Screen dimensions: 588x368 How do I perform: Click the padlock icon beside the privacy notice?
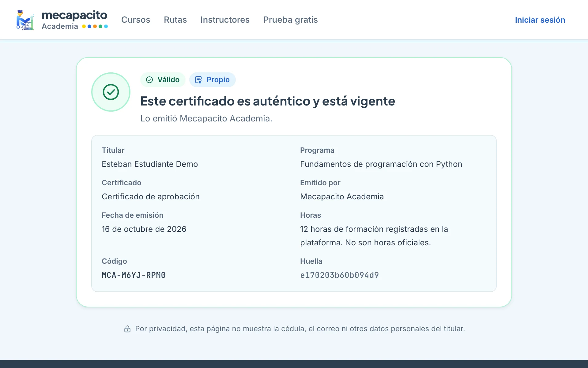tap(127, 329)
